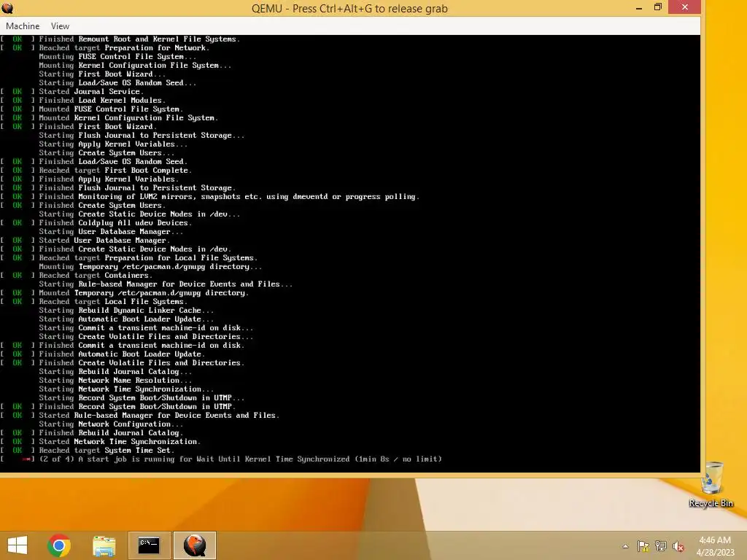Launch Google Chrome from taskbar

pyautogui.click(x=59, y=545)
